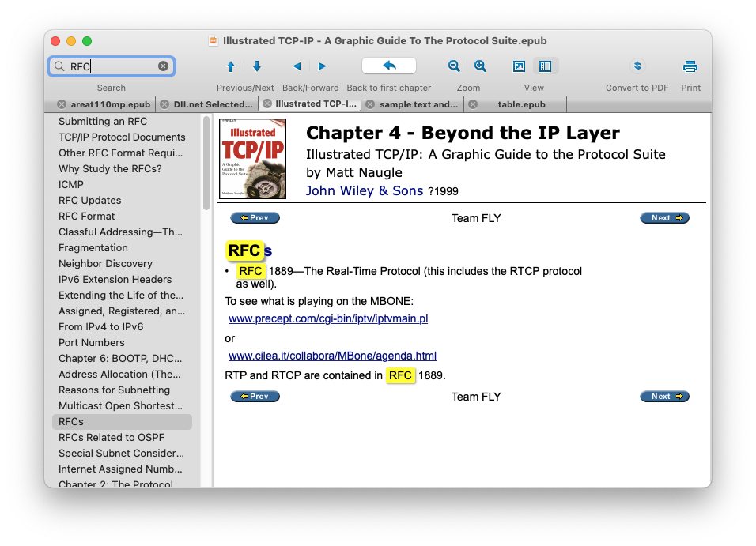Toggle the sidebar view layout
Viewport: 756px width, 546px height.
click(545, 66)
